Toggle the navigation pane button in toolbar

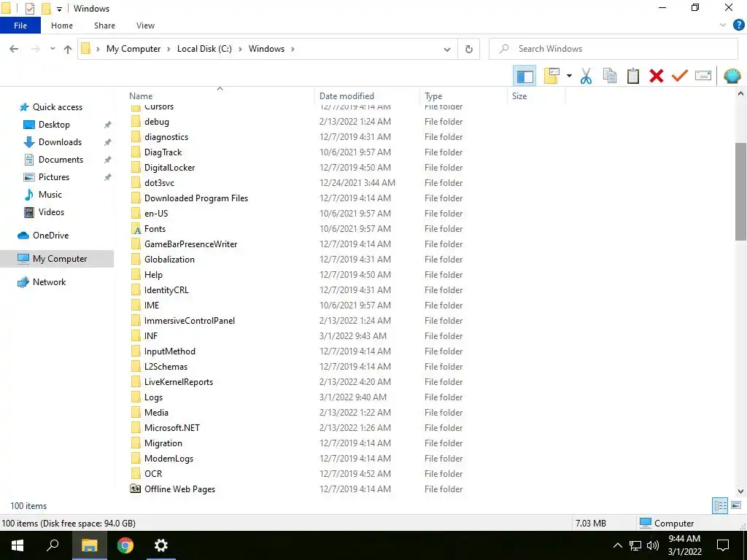[x=525, y=76]
